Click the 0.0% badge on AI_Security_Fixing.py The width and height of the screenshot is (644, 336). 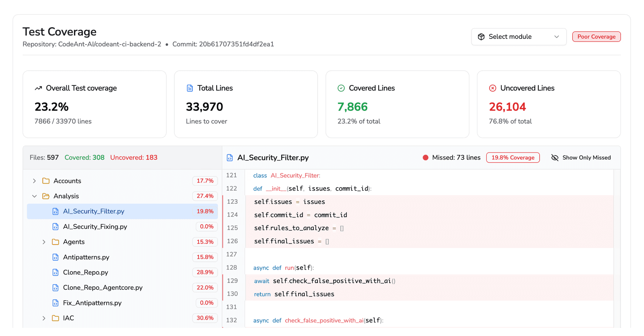(x=207, y=227)
